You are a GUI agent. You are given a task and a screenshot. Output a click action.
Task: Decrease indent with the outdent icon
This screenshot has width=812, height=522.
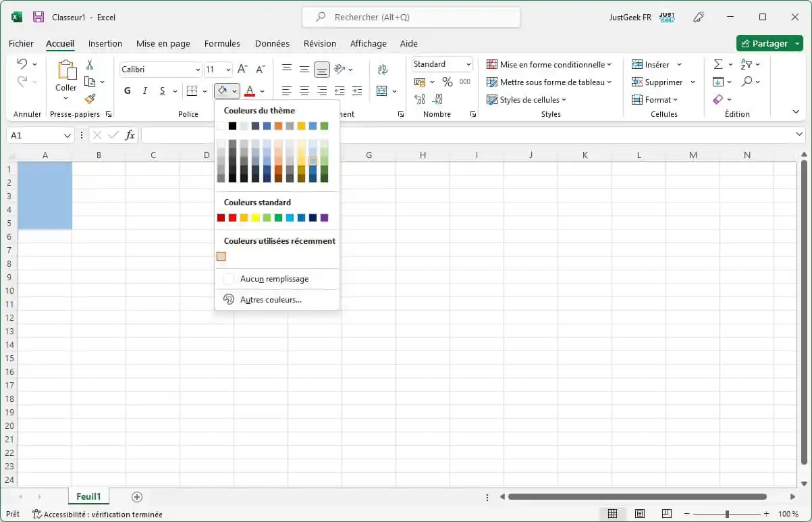tap(340, 90)
